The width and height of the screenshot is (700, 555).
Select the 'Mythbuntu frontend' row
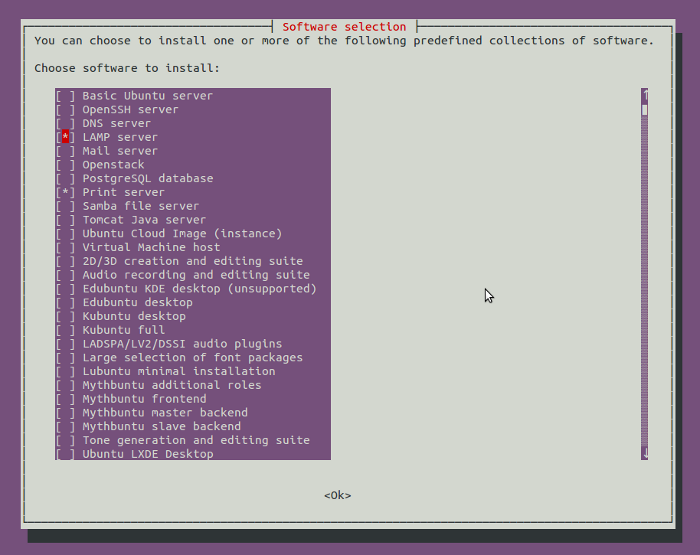pyautogui.click(x=193, y=399)
